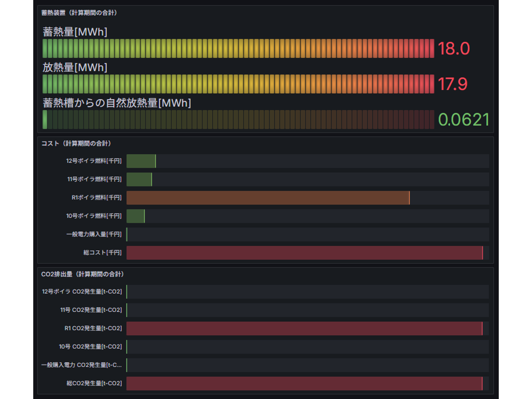Click the 11号ボイラ燃料[千円] label
Image resolution: width=532 pixels, height=399 pixels.
click(95, 179)
